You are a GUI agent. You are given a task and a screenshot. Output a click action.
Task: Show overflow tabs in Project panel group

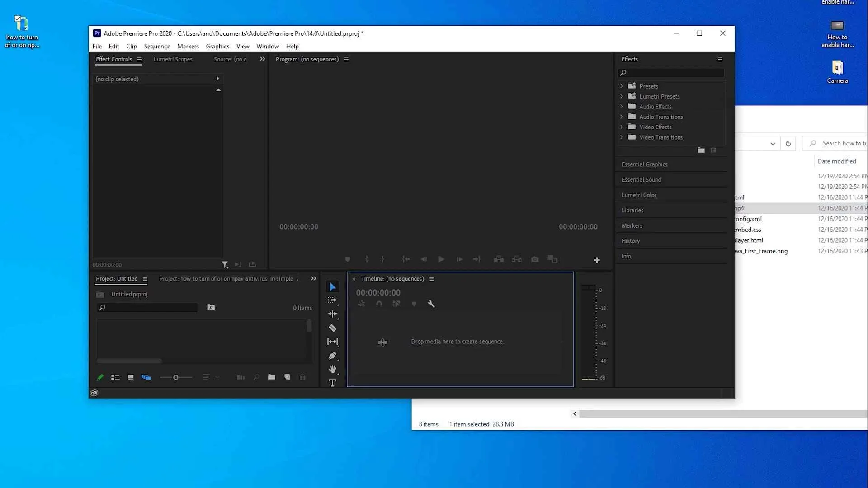(x=314, y=279)
